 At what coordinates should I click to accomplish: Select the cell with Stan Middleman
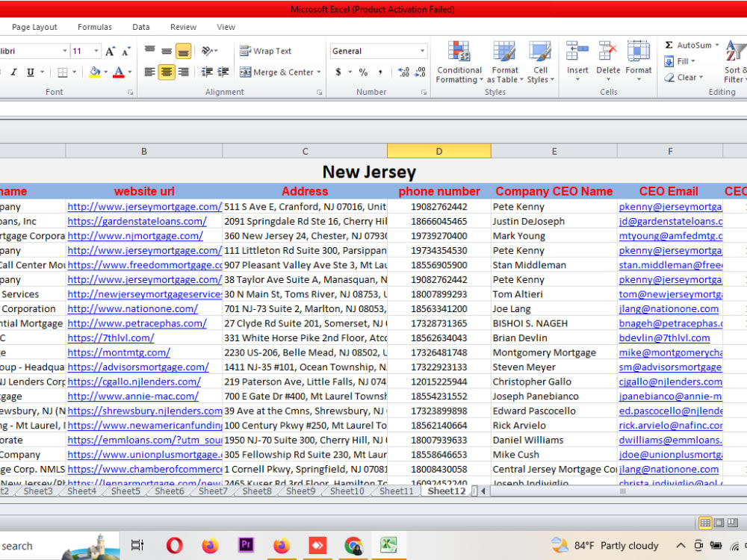[x=554, y=265]
